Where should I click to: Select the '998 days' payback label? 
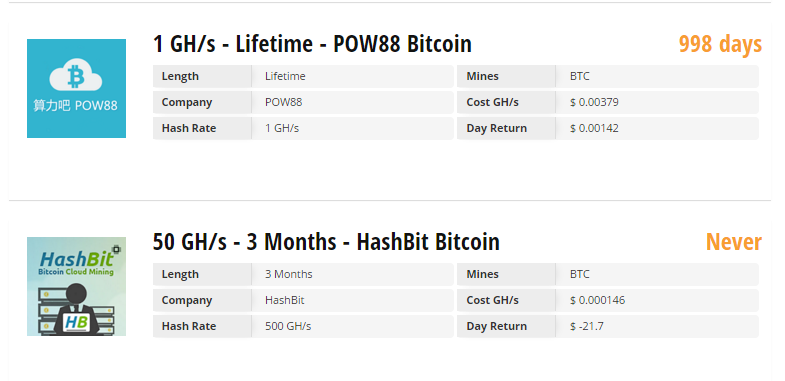coord(720,44)
